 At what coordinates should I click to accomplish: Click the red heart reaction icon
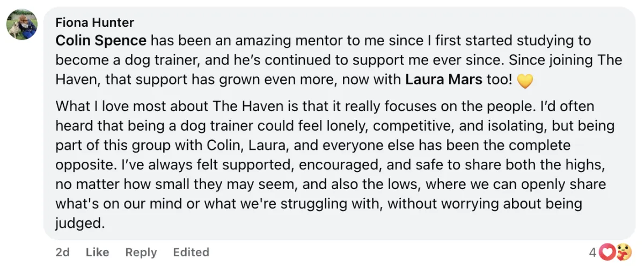tap(607, 251)
